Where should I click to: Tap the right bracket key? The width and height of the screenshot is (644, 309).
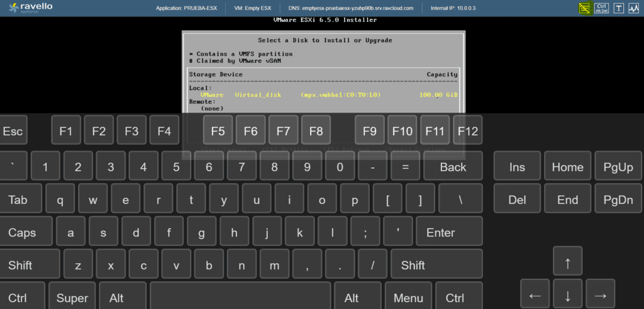420,198
